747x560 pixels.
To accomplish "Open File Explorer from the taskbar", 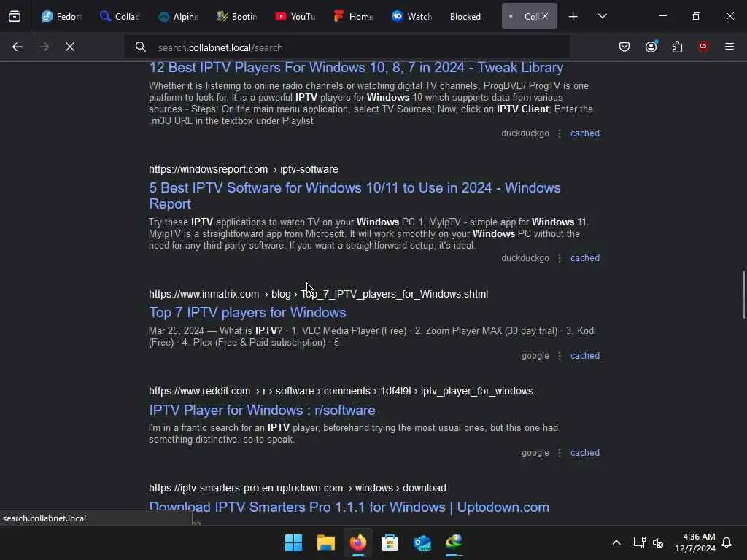I will 326,542.
